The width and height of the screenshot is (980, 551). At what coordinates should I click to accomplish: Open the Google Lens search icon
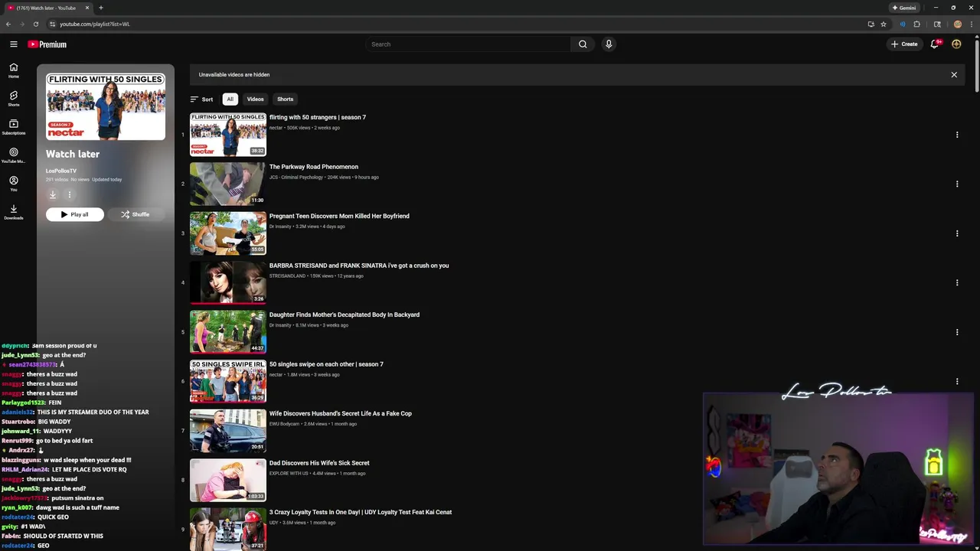(x=937, y=24)
